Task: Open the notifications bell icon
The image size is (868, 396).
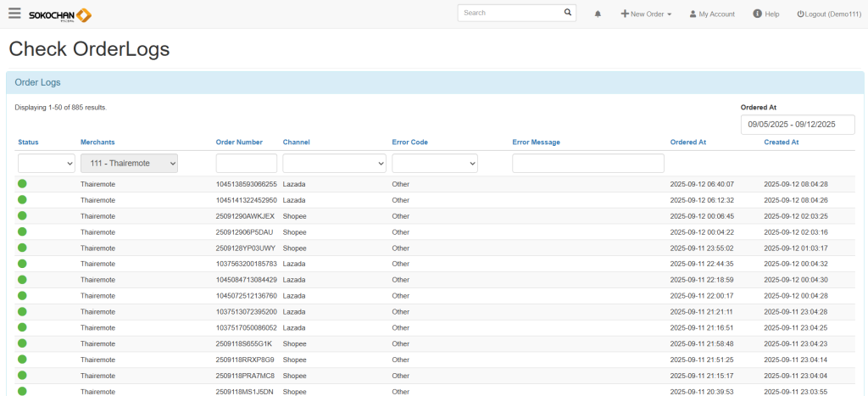Action: point(598,14)
